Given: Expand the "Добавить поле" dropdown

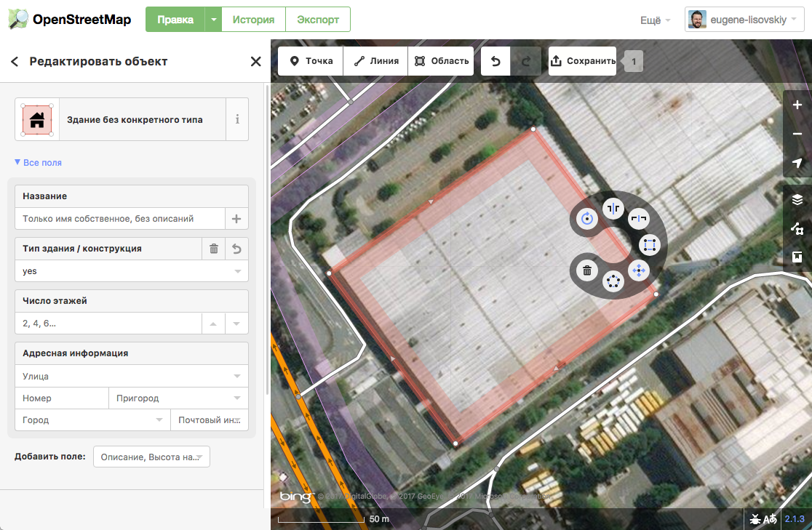Looking at the screenshot, I should (x=151, y=457).
